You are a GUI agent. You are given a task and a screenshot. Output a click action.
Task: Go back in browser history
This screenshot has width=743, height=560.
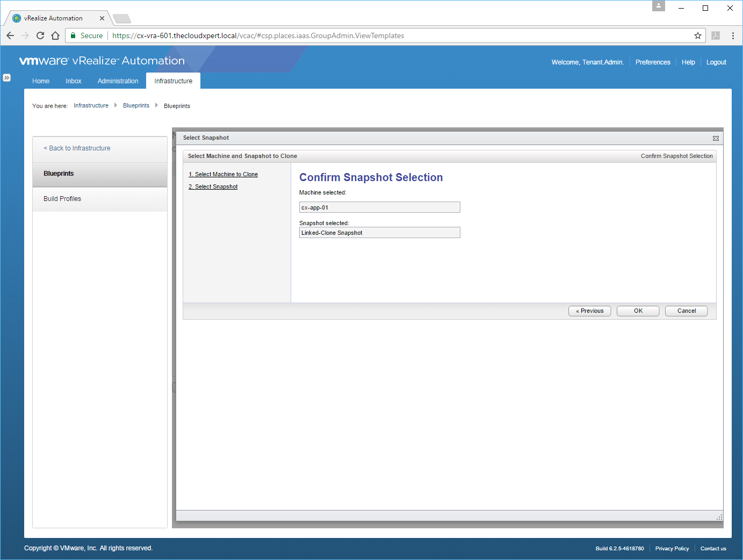[10, 35]
